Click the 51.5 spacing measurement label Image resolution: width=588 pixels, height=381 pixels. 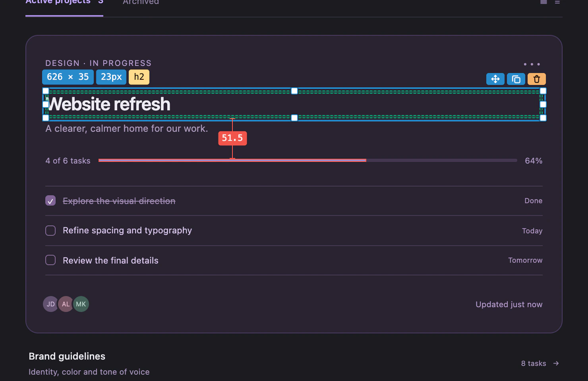(232, 138)
